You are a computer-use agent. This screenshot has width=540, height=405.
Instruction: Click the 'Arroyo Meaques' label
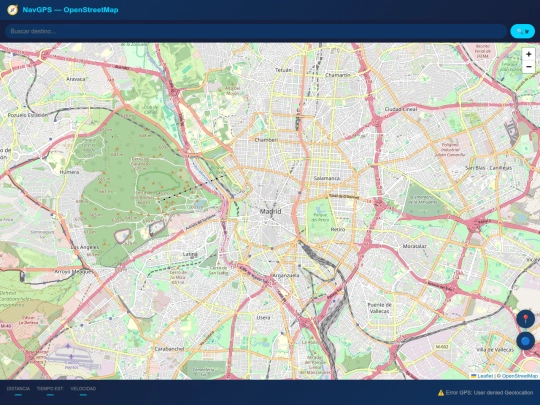tap(74, 272)
